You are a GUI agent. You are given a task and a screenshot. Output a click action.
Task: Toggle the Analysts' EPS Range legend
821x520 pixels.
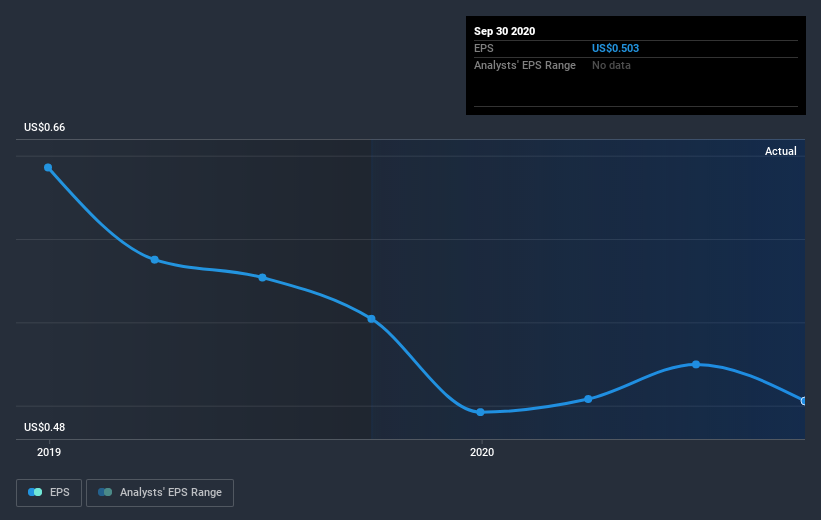click(x=160, y=492)
